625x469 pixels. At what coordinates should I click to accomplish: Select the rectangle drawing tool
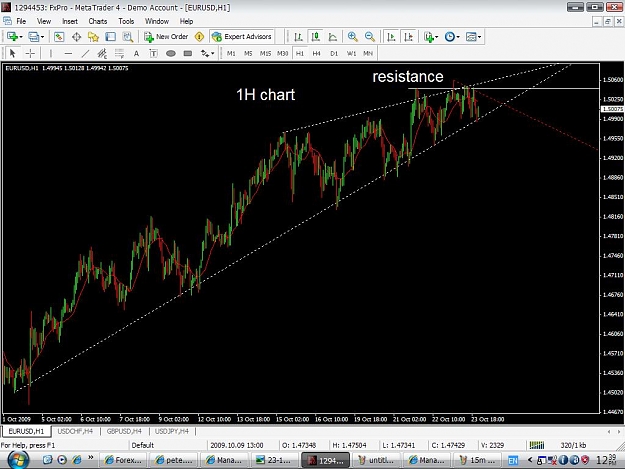pos(188,53)
